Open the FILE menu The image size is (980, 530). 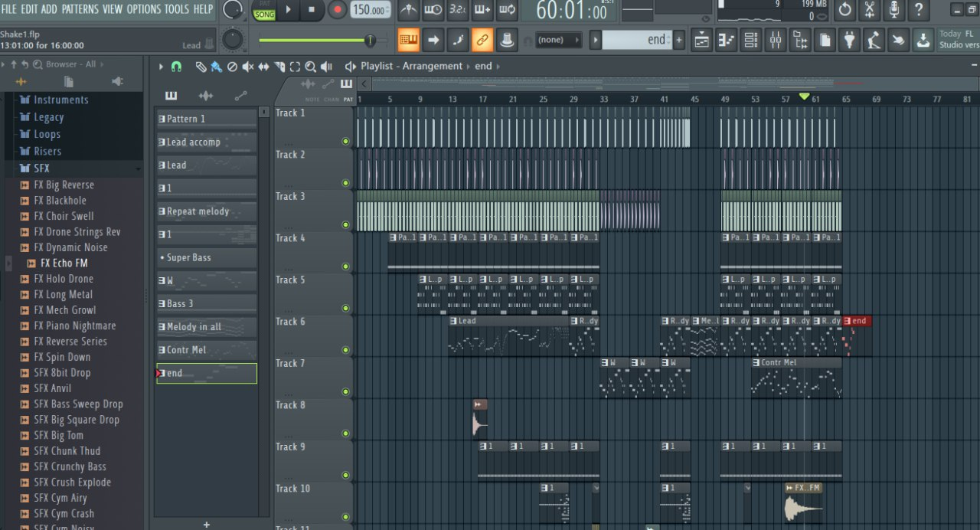coord(9,9)
